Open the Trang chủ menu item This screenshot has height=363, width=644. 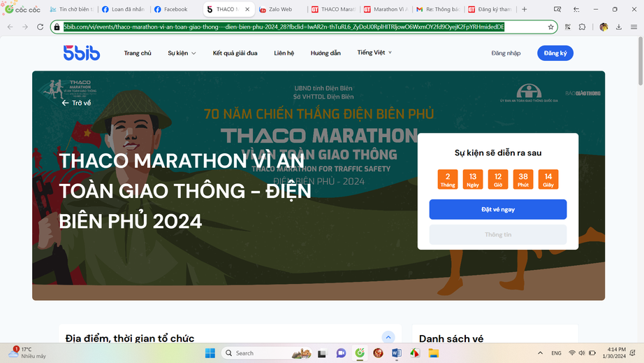pyautogui.click(x=138, y=53)
